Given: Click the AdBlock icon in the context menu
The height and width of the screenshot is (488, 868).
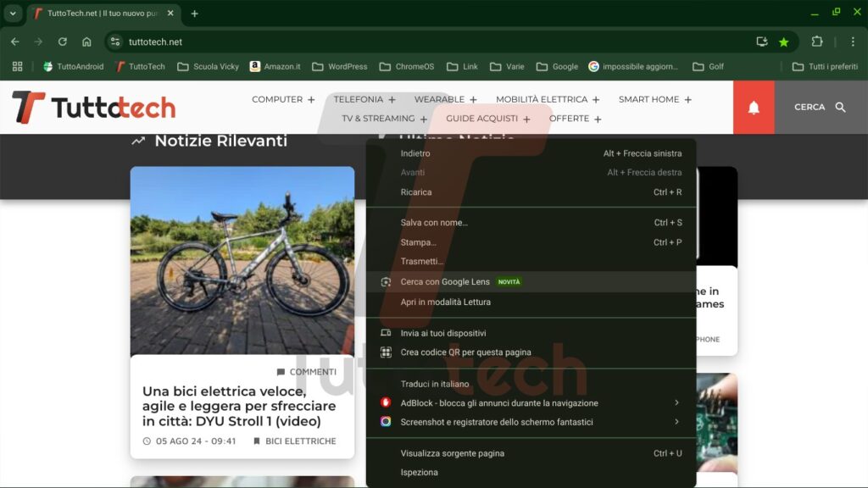Looking at the screenshot, I should tap(386, 403).
